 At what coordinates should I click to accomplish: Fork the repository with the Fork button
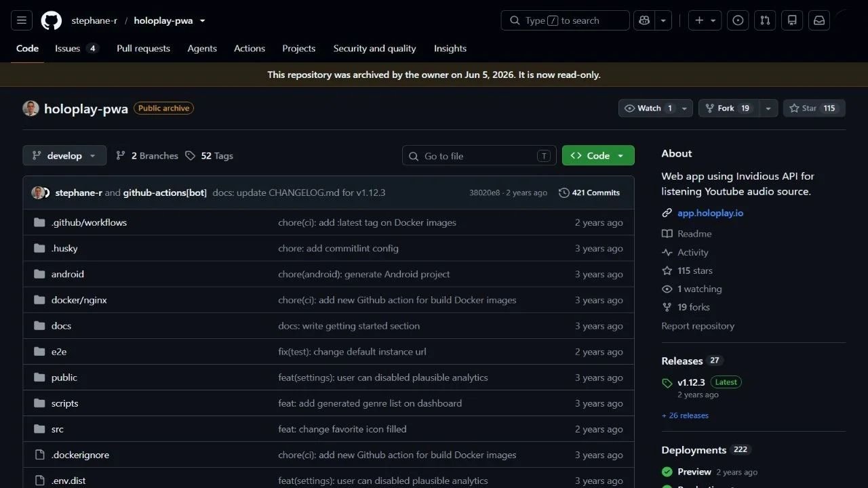[x=729, y=108]
